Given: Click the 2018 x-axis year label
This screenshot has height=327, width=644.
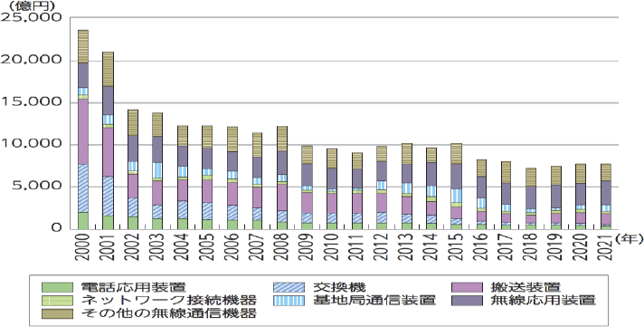Looking at the screenshot, I should click(x=531, y=246).
